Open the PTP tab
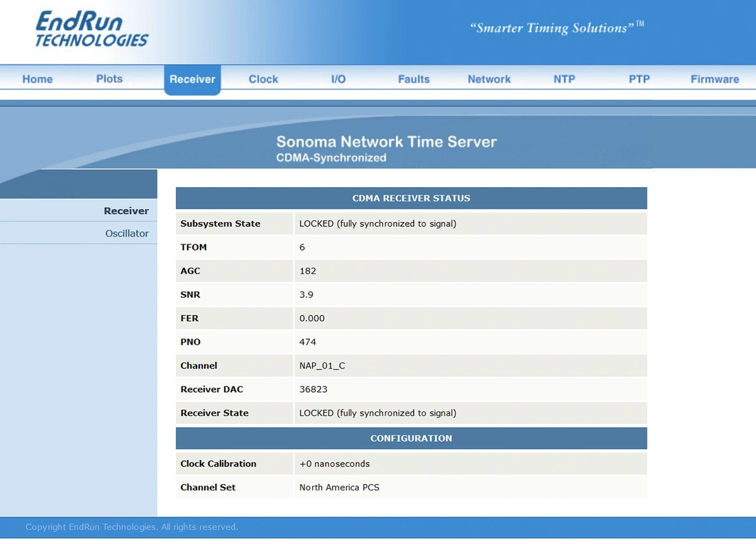Screen dimensions: 756x544 click(639, 79)
